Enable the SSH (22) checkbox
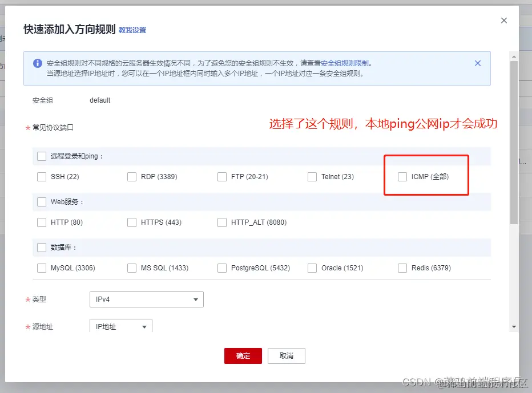The image size is (532, 393). (x=42, y=177)
